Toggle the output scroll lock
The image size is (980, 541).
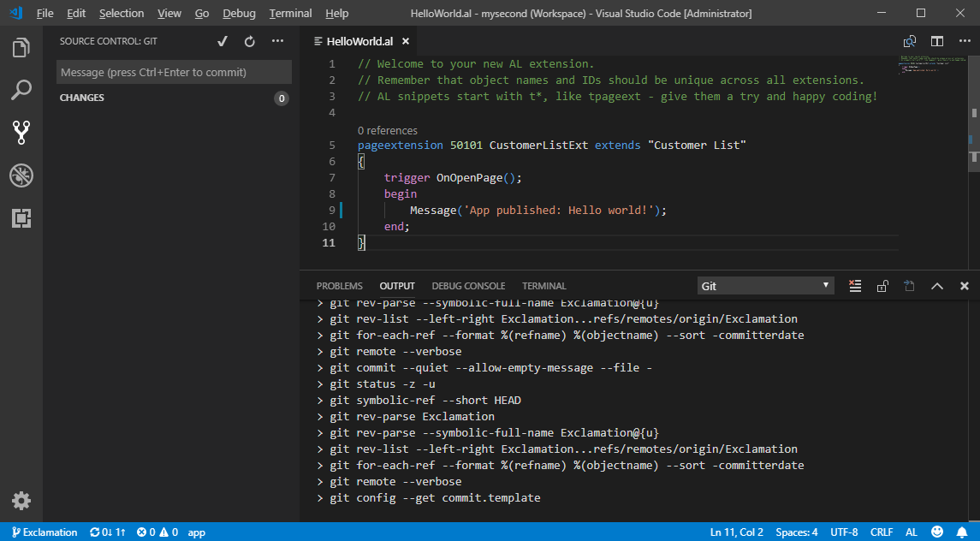882,286
